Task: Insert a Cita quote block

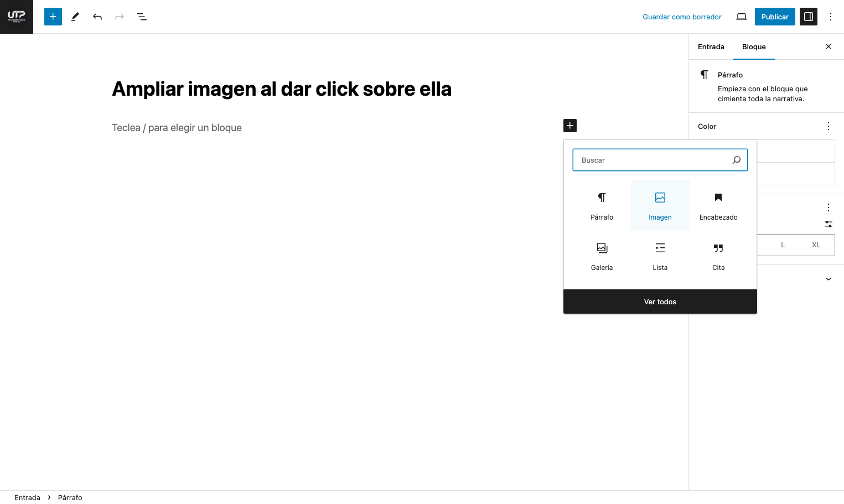Action: tap(718, 256)
